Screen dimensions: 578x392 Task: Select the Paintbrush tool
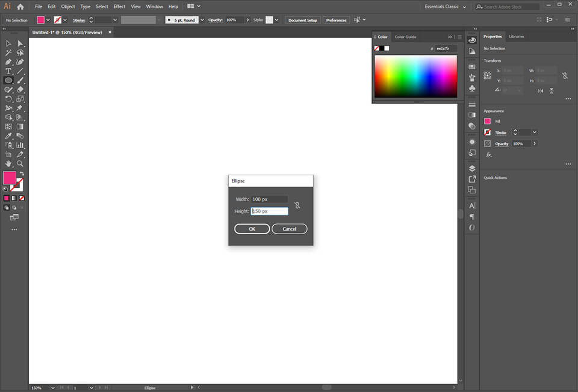coord(19,80)
